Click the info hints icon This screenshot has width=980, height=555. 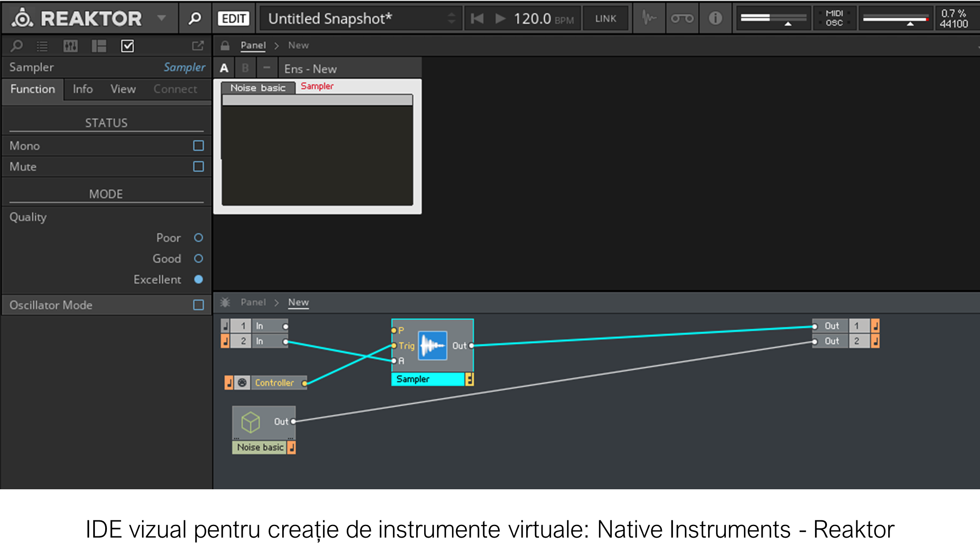[715, 18]
